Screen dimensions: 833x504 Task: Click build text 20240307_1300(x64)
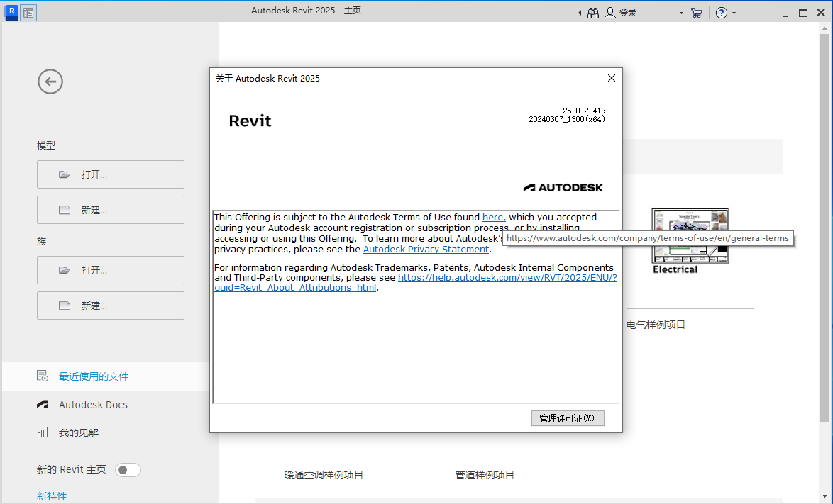click(x=567, y=119)
